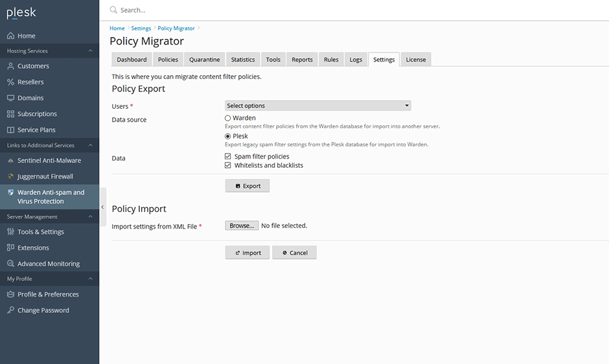609x364 pixels.
Task: Open Profile & Preferences in sidebar
Action: (x=49, y=295)
